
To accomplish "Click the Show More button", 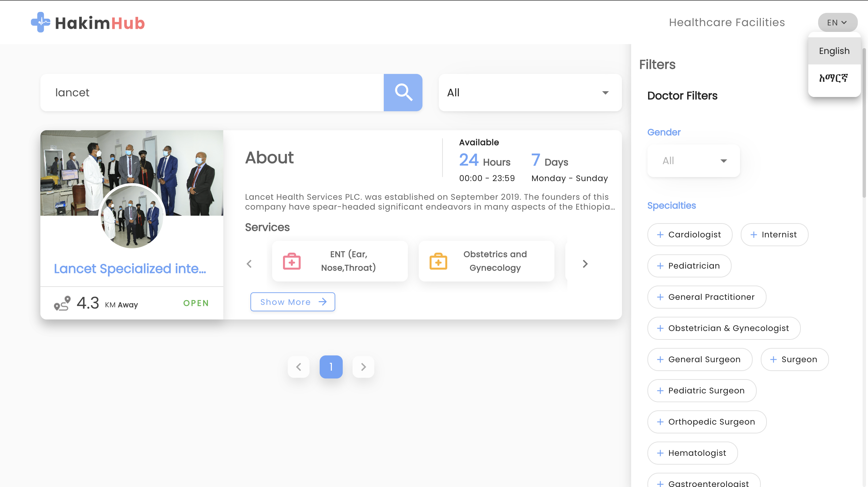I will [293, 302].
